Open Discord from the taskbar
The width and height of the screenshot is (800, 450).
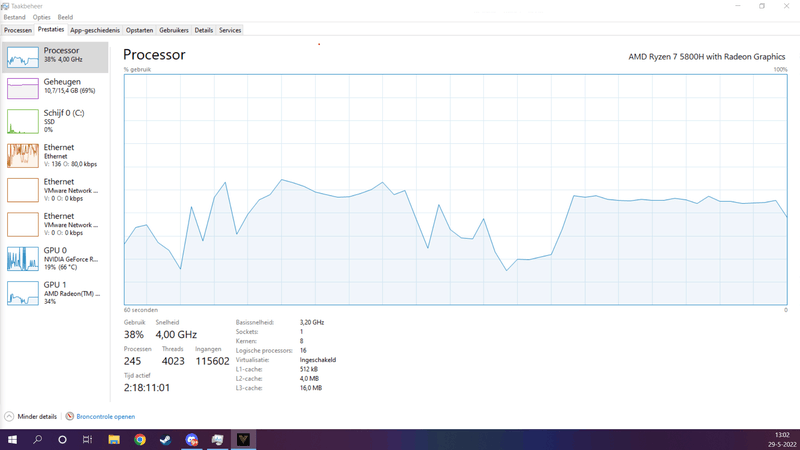click(191, 439)
